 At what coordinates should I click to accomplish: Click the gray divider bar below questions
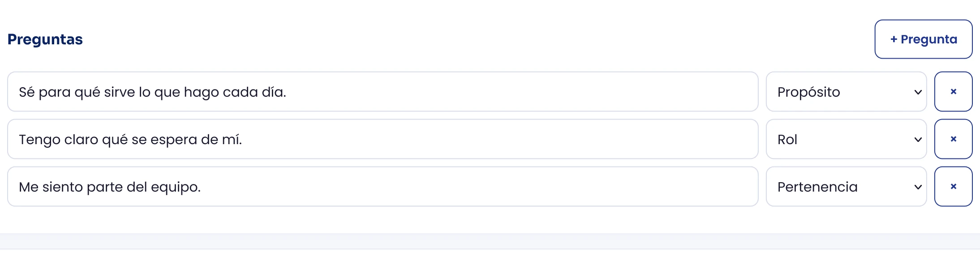490,241
